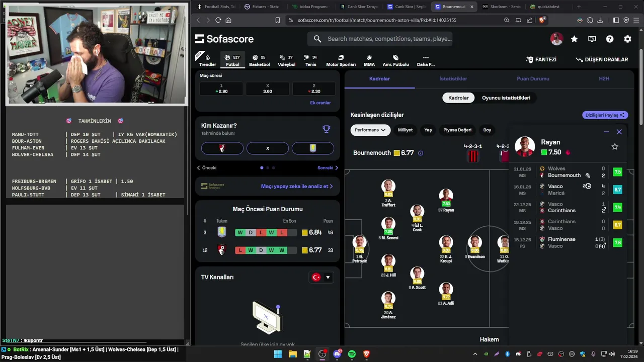Open FANTEZİ page
Screen dimensions: 644x362
pyautogui.click(x=541, y=59)
